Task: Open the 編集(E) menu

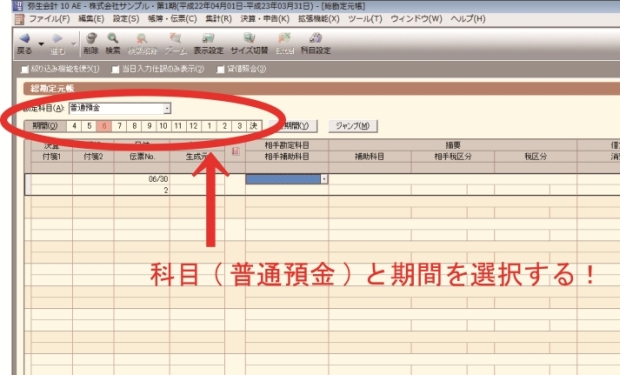Action: click(91, 19)
